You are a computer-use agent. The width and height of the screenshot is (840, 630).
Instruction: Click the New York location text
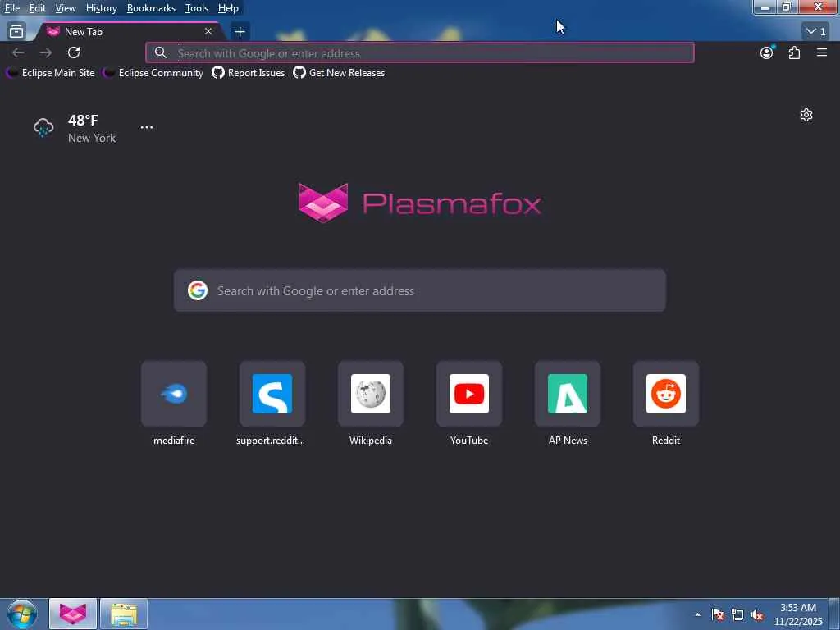(x=92, y=138)
